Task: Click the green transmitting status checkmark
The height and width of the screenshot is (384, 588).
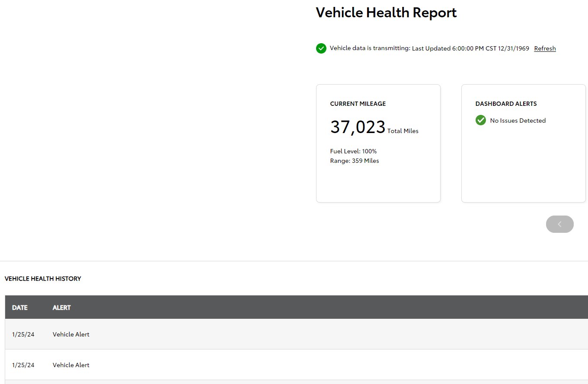Action: pyautogui.click(x=321, y=48)
